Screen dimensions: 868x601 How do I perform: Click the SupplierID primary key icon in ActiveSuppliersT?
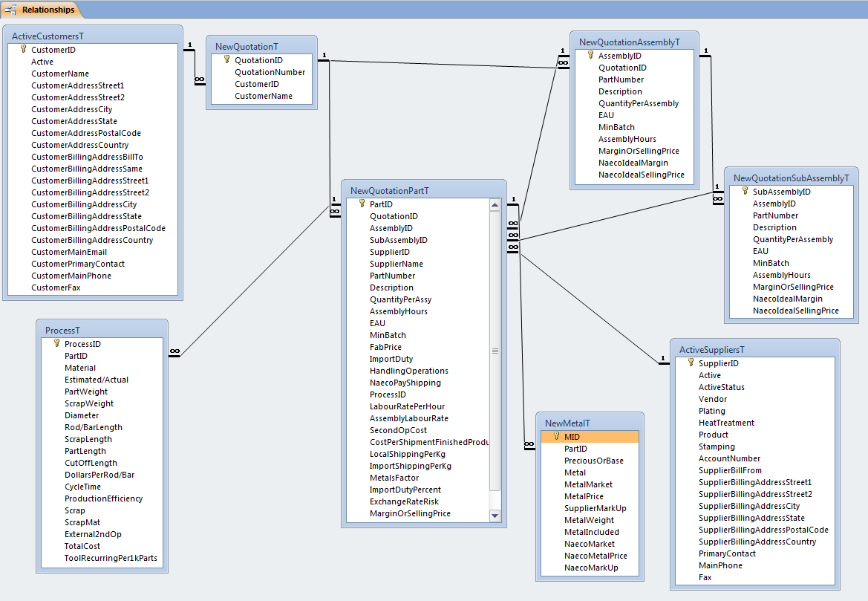[691, 363]
